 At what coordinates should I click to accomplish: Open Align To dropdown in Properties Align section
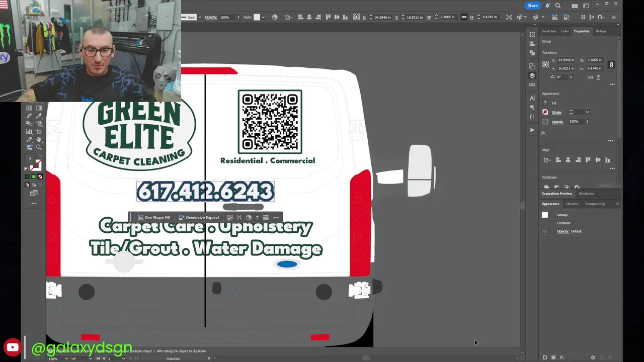click(x=547, y=160)
